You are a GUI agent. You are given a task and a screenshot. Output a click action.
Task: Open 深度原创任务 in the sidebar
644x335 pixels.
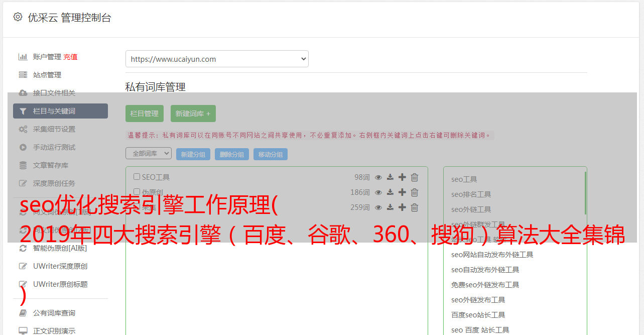click(54, 183)
